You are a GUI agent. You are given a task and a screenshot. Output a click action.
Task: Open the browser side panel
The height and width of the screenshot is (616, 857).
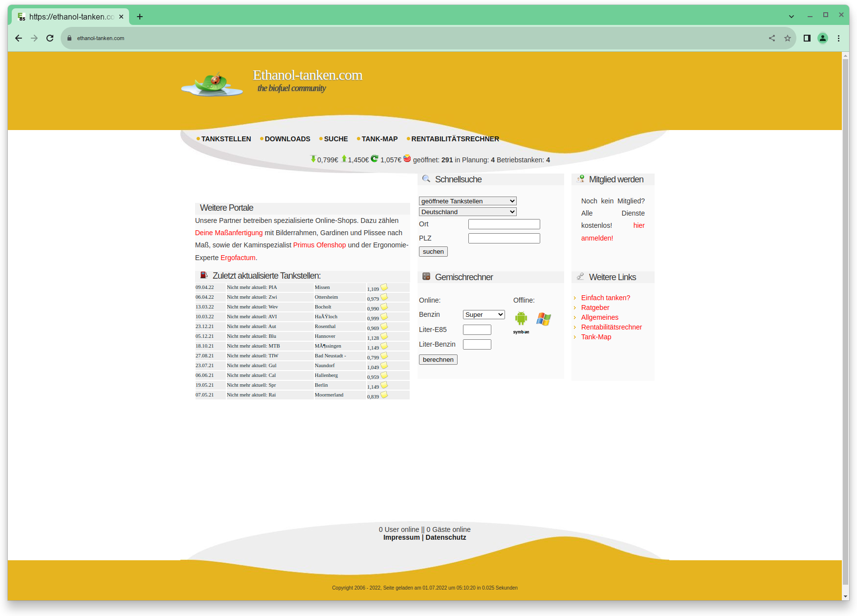click(x=807, y=38)
